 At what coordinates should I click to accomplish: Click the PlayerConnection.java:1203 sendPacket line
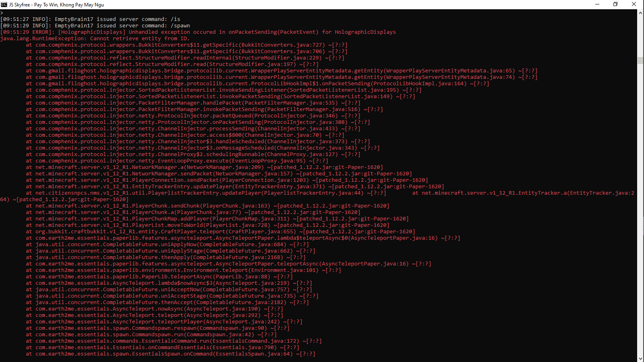click(227, 180)
